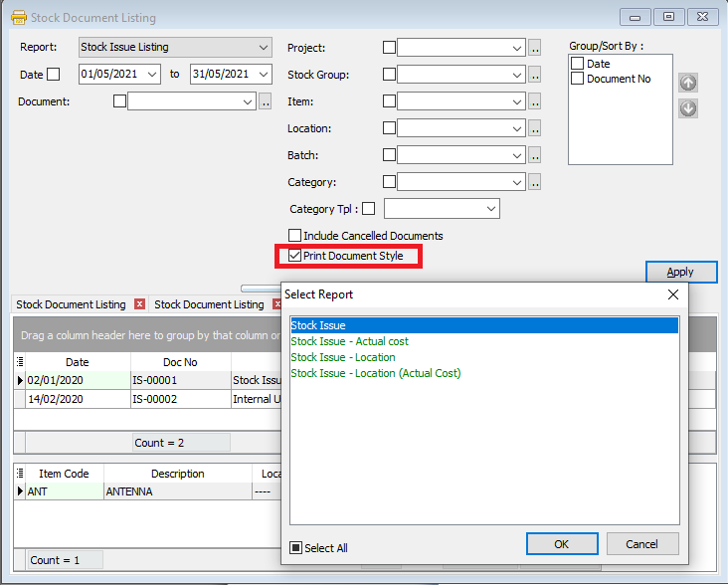Select Stock Issue - Actual cost report
The width and height of the screenshot is (728, 585).
pos(349,341)
